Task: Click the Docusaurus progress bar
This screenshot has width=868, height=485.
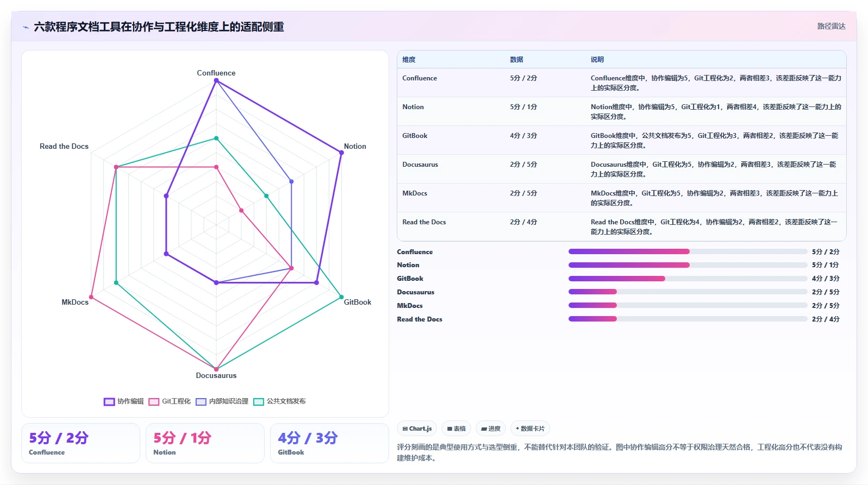Action: [688, 292]
